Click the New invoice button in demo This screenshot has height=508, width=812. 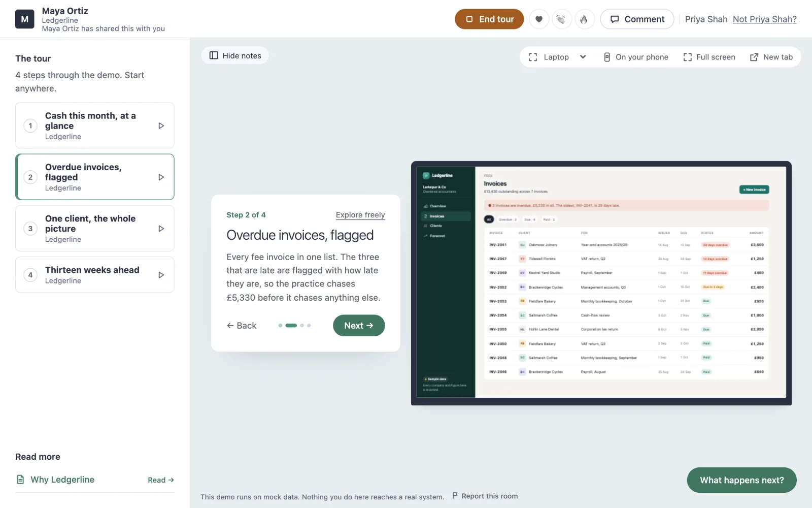[754, 189]
